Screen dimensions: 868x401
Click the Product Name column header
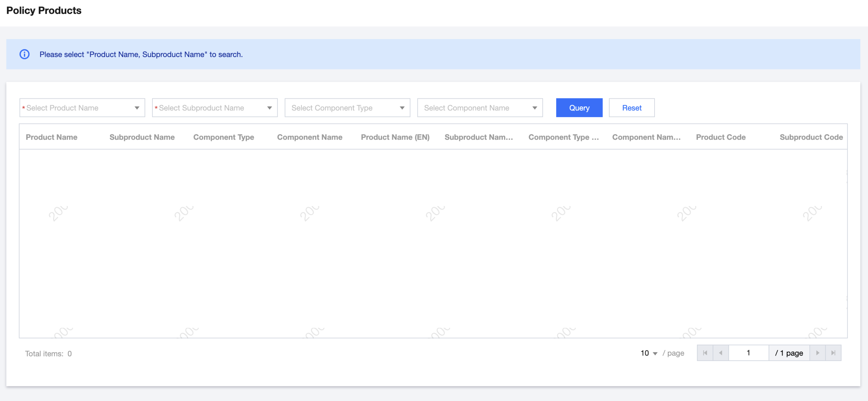point(52,137)
